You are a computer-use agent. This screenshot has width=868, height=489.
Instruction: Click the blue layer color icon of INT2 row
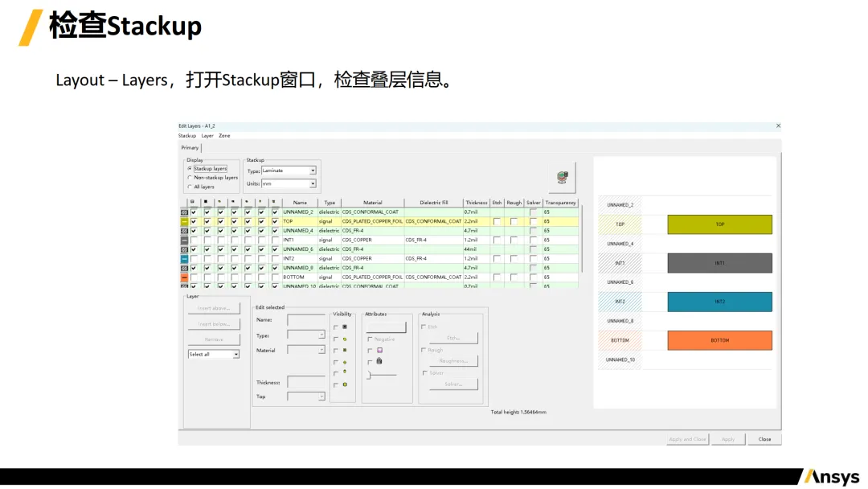click(184, 259)
